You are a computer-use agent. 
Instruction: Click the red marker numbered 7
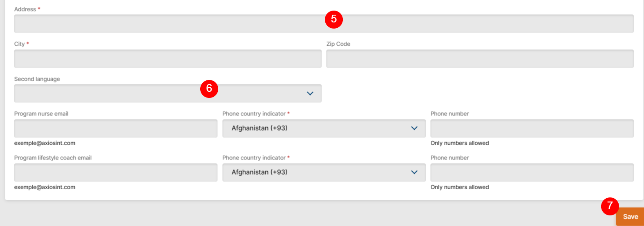click(610, 206)
